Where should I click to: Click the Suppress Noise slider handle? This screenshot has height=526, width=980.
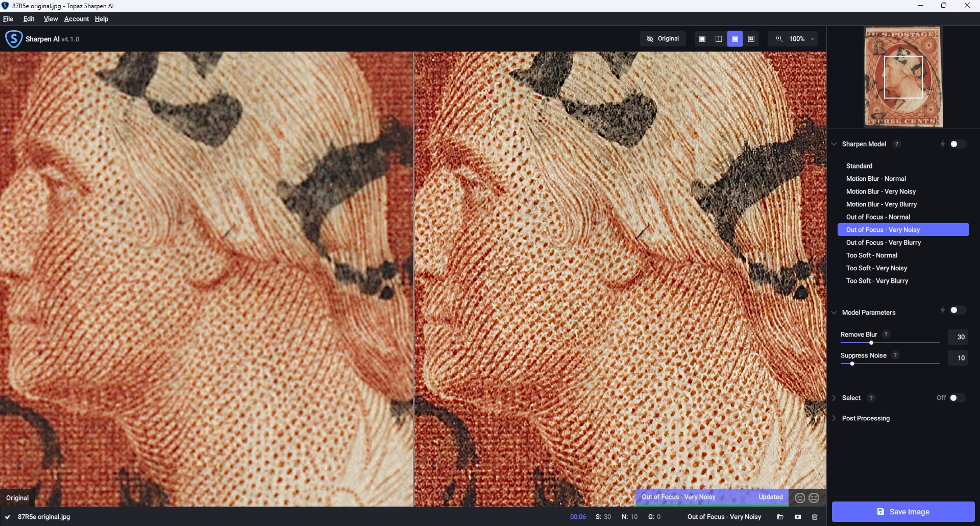(x=852, y=364)
